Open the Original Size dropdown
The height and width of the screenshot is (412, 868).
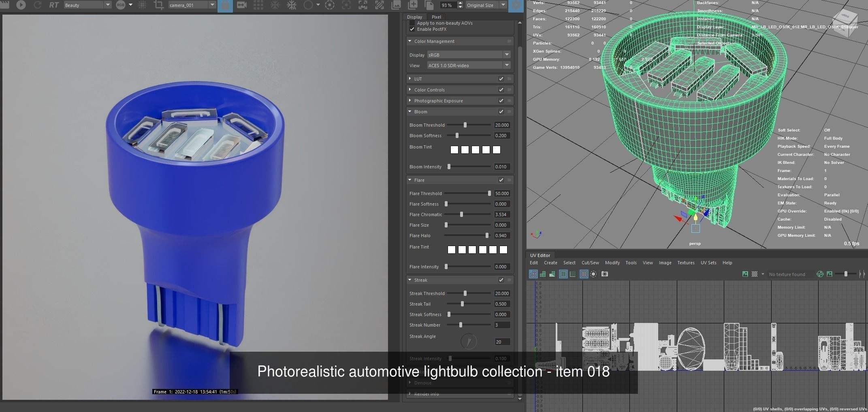[486, 5]
